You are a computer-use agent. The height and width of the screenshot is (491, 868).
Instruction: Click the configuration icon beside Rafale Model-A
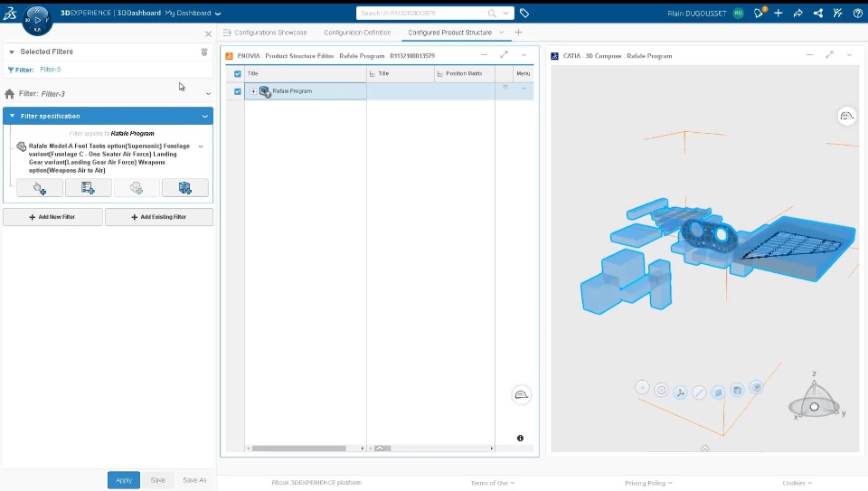(21, 146)
